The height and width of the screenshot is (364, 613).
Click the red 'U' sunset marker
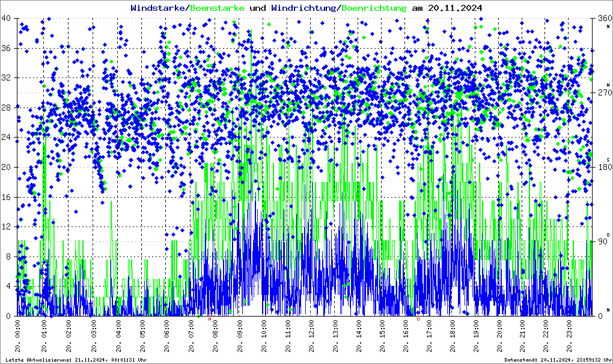[418, 320]
